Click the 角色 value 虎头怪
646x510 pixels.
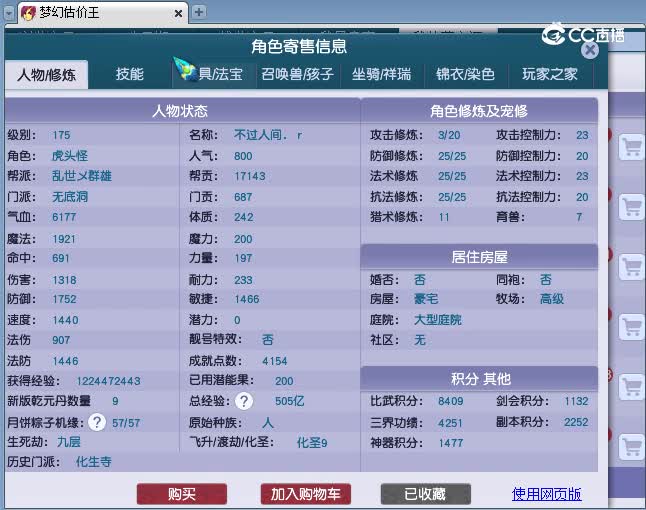point(70,156)
